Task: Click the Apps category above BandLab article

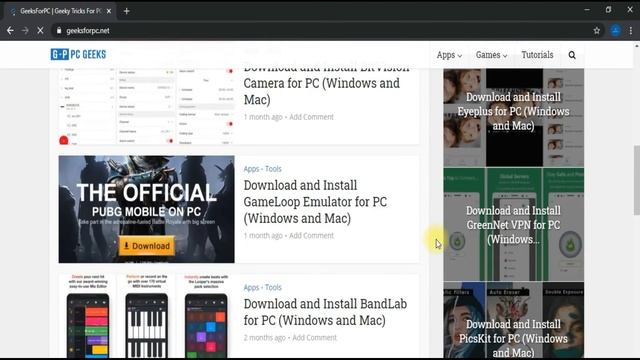Action: [251, 287]
